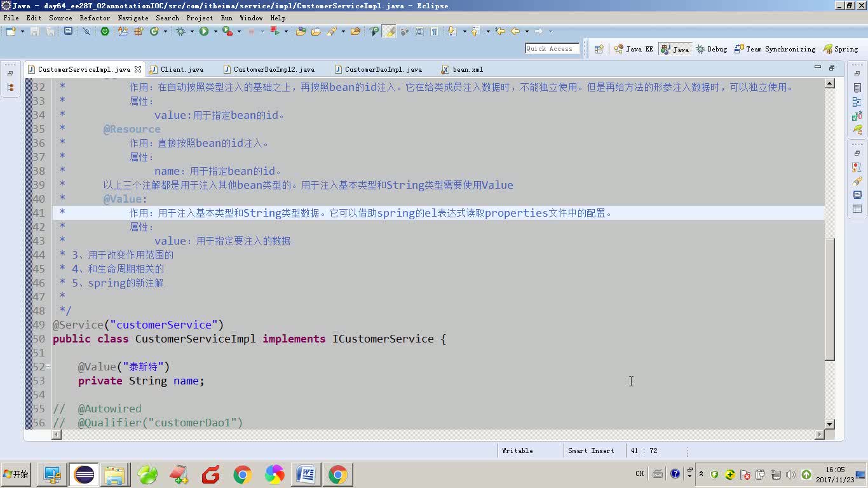Collapse the fold marker at line 52

48,367
